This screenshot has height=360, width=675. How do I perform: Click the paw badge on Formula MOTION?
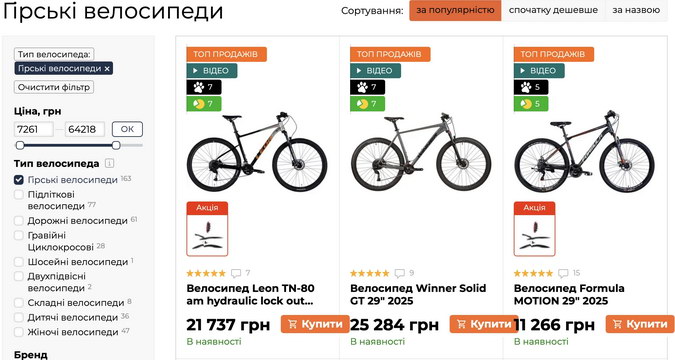click(x=531, y=87)
